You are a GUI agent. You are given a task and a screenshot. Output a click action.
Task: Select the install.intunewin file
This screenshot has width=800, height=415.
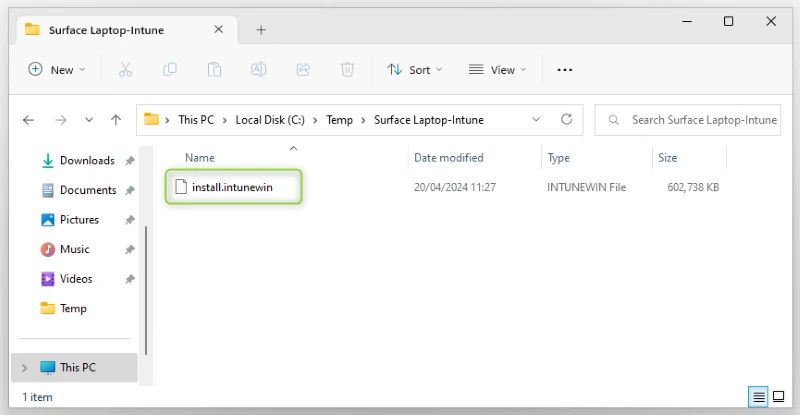click(x=234, y=187)
